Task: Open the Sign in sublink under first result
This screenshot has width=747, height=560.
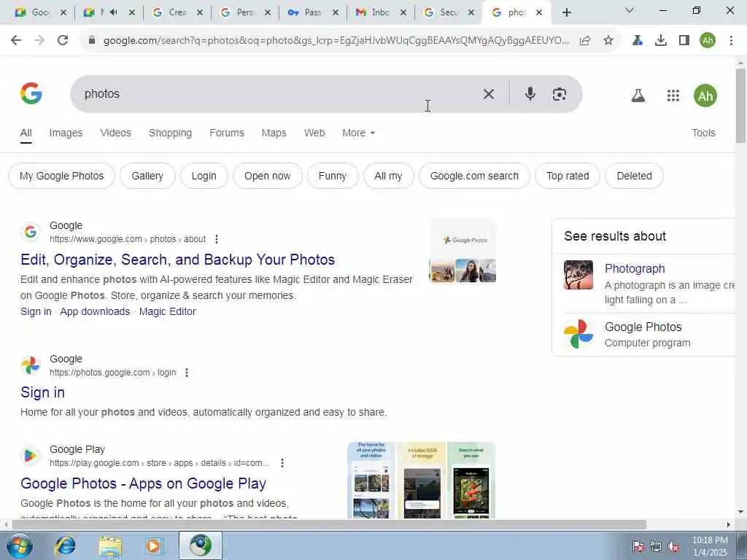Action: coord(36,311)
